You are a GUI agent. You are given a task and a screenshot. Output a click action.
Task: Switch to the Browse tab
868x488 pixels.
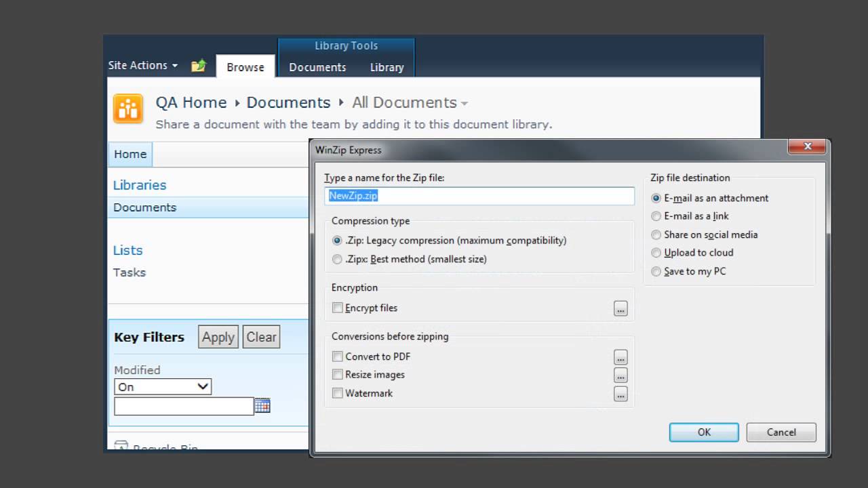click(x=245, y=67)
